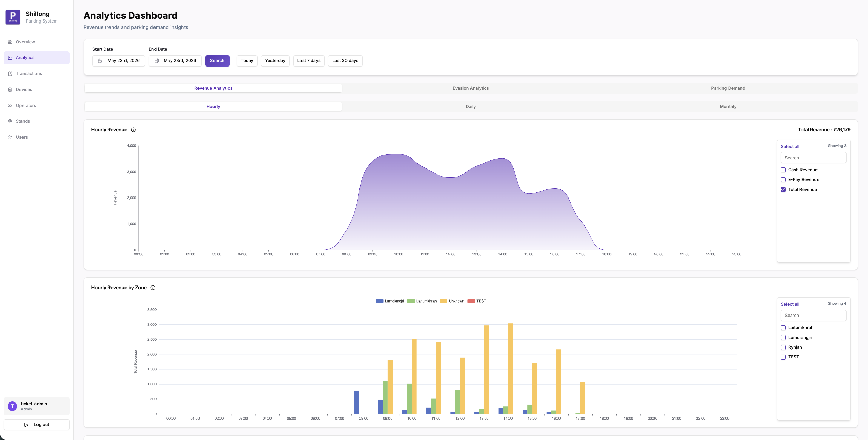Tick the Laitumkhrah zone checkbox
Screen dimensions: 868x440
[x=783, y=328]
